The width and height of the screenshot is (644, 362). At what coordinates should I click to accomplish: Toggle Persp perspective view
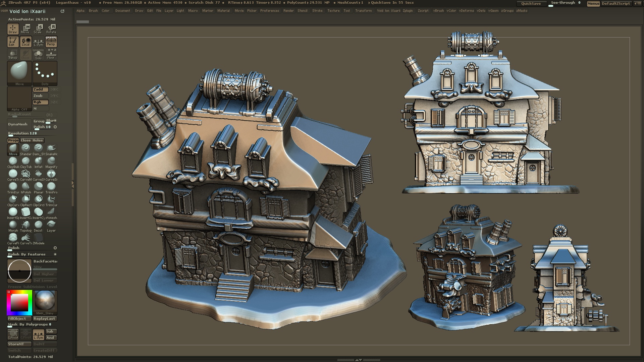point(51,42)
